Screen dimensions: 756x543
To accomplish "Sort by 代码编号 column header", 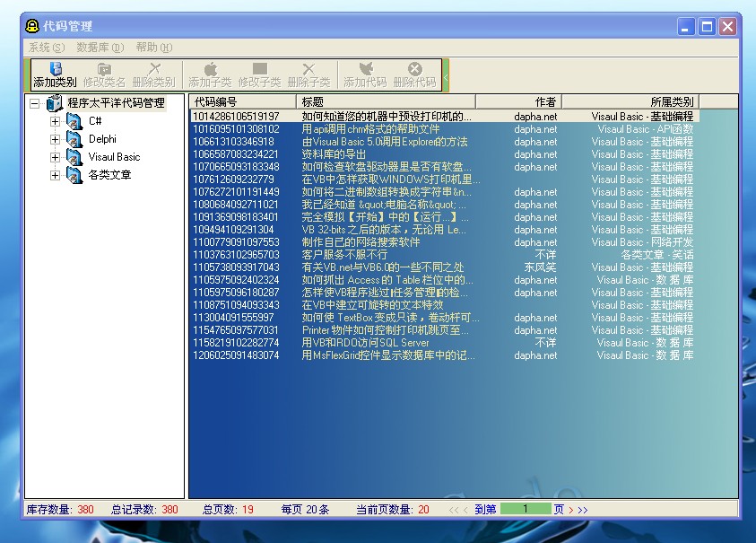I will (242, 101).
